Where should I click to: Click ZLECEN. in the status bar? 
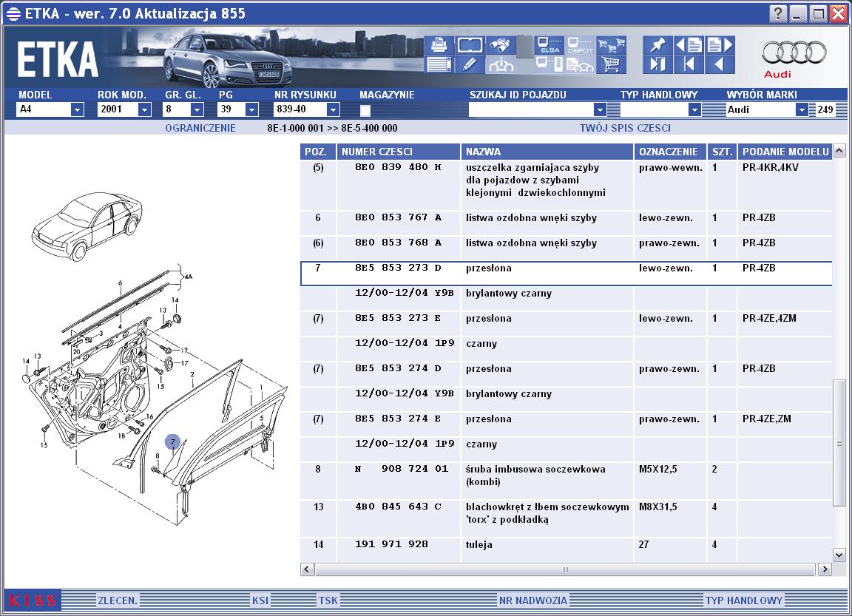pyautogui.click(x=118, y=600)
